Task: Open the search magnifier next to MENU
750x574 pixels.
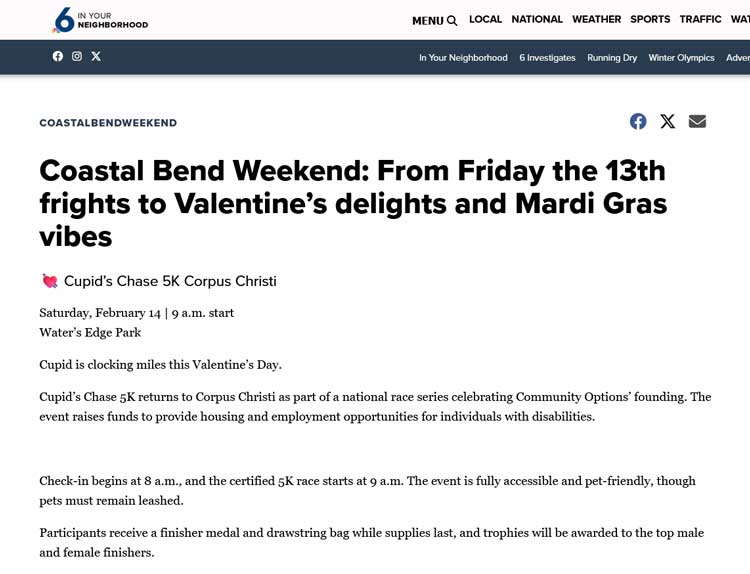Action: click(x=452, y=20)
